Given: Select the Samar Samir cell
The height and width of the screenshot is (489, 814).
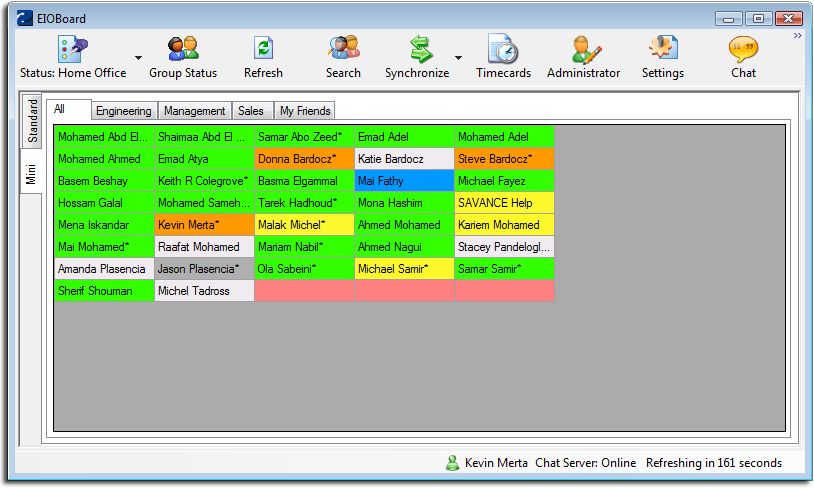Looking at the screenshot, I should pos(504,269).
